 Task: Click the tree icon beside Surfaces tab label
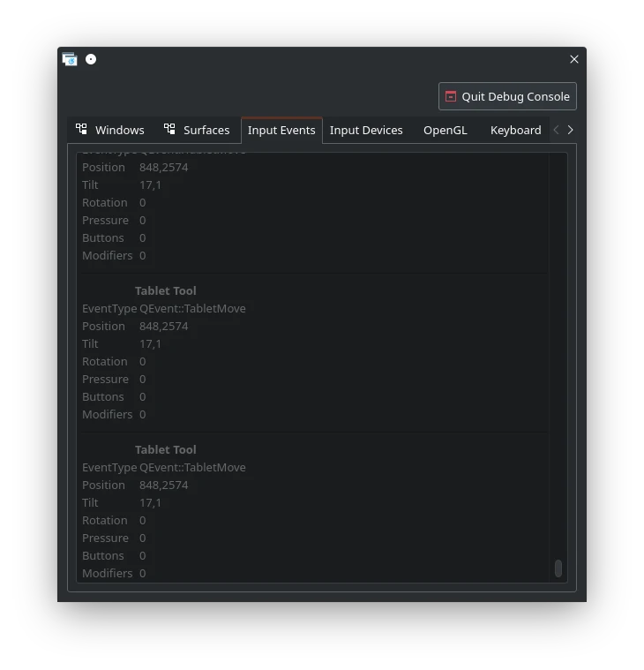tap(169, 129)
